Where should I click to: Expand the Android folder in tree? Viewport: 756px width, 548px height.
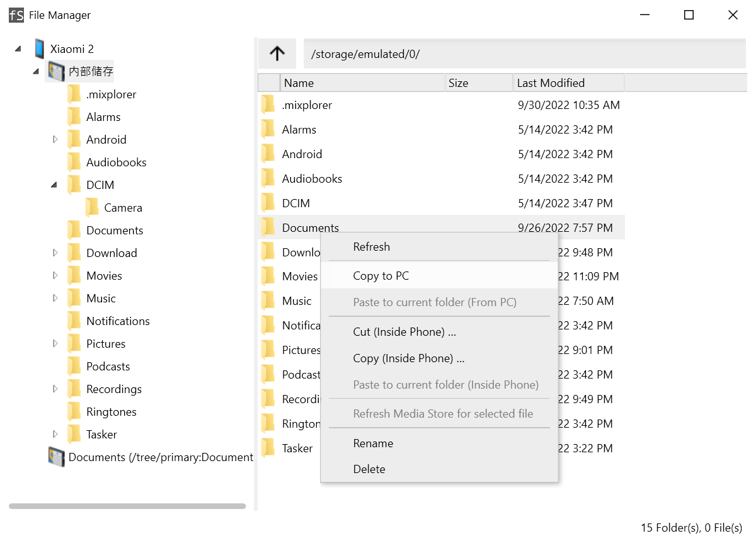coord(55,139)
